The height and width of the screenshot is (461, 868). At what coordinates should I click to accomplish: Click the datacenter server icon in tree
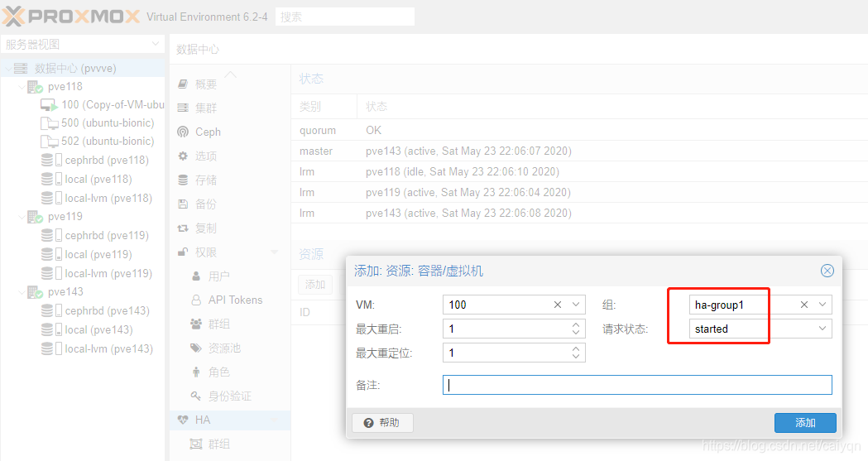coord(21,69)
